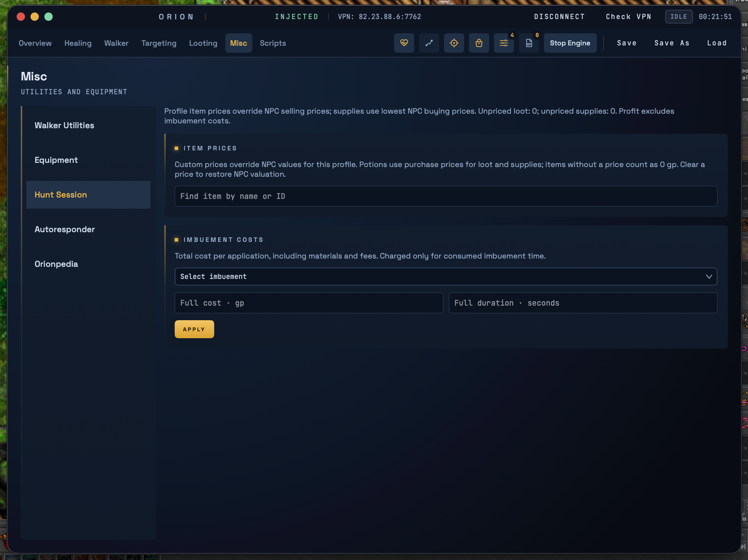Open the Autoresponder section
The height and width of the screenshot is (560, 748).
coord(88,229)
